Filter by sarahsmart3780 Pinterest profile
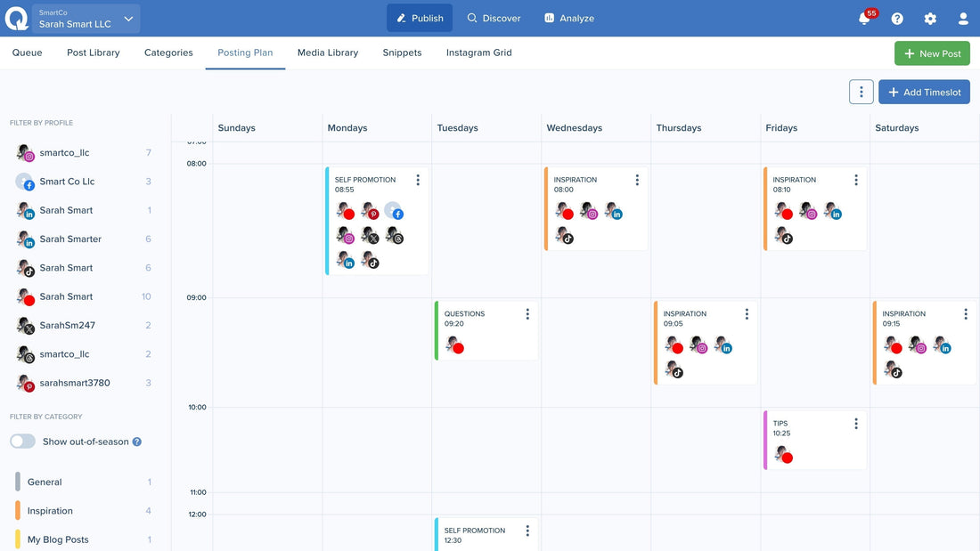Image resolution: width=980 pixels, height=551 pixels. [x=84, y=383]
